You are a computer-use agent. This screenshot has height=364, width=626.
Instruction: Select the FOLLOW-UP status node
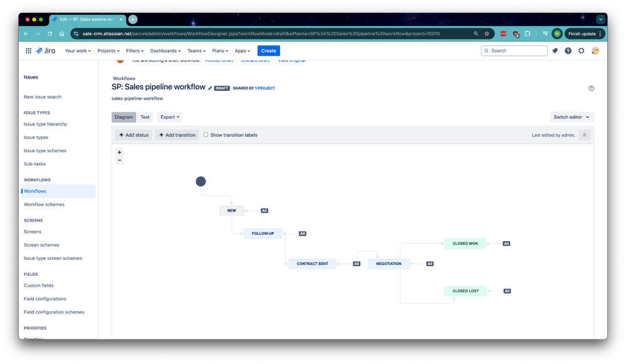[x=263, y=234]
